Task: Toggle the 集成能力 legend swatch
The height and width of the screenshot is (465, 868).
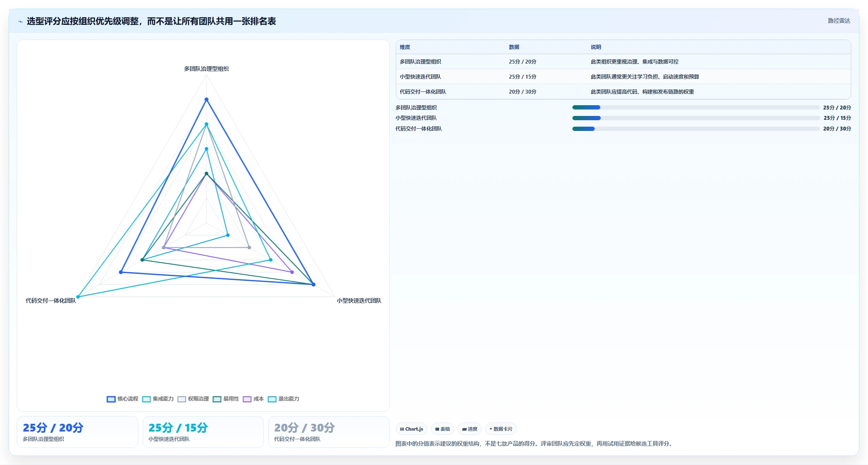Action: click(x=146, y=399)
